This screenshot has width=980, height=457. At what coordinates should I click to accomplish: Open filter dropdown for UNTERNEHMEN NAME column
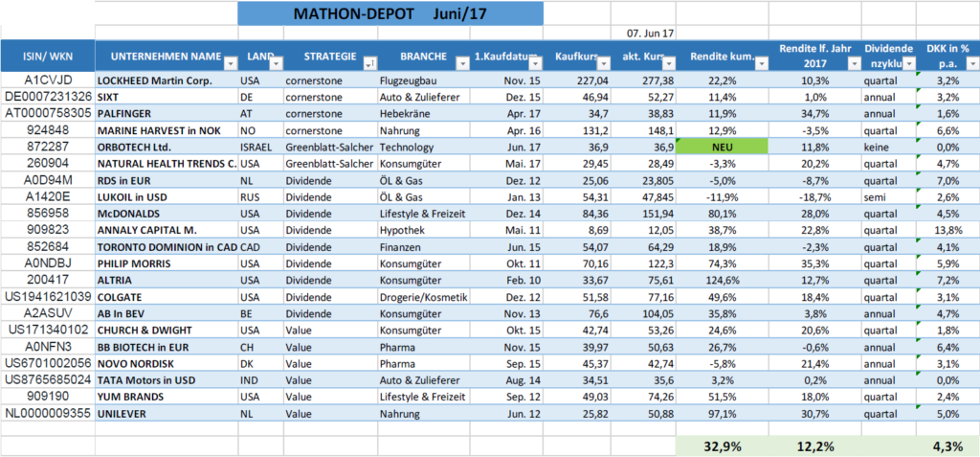point(230,63)
